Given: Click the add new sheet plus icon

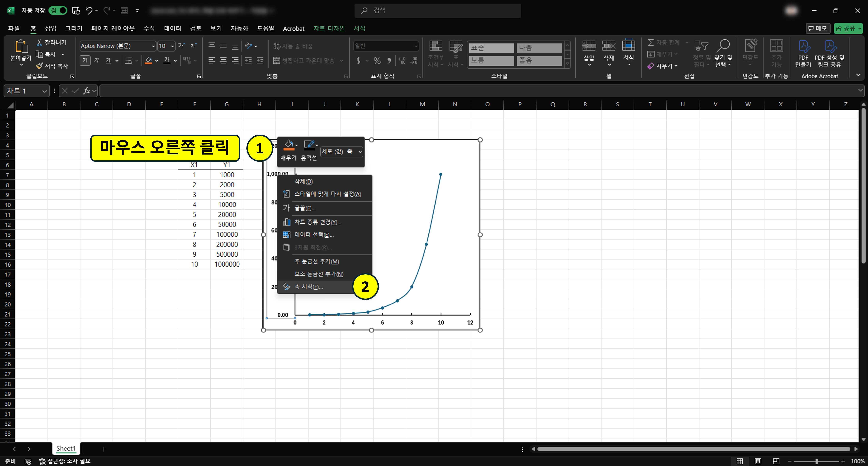Looking at the screenshot, I should [104, 449].
